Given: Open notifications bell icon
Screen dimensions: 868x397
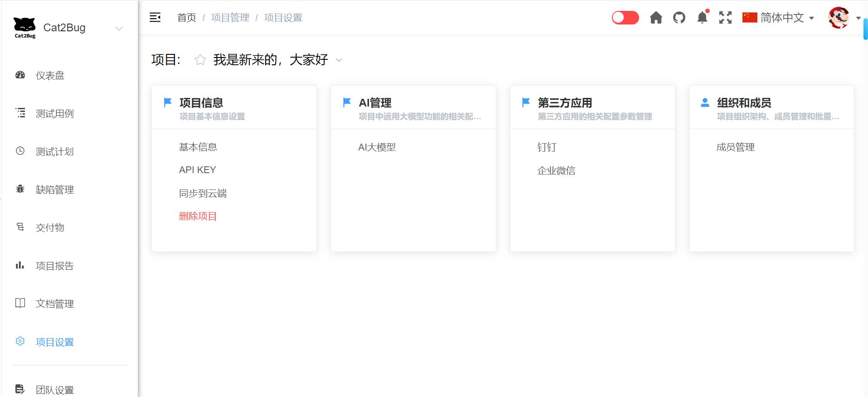Looking at the screenshot, I should (703, 18).
